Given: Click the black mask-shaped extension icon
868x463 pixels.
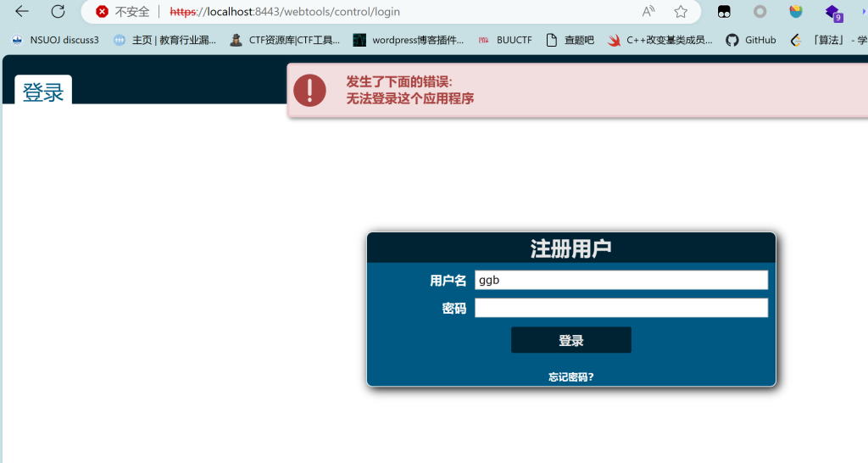Looking at the screenshot, I should coord(724,12).
